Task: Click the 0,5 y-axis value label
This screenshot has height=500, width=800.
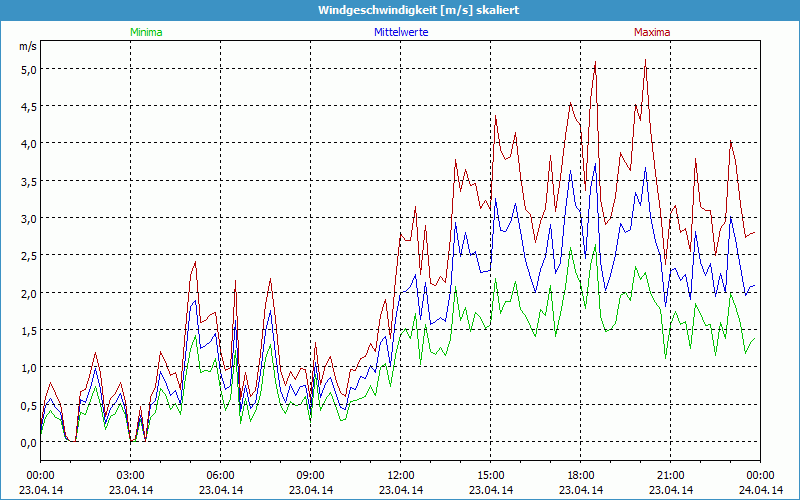Action: [x=27, y=405]
